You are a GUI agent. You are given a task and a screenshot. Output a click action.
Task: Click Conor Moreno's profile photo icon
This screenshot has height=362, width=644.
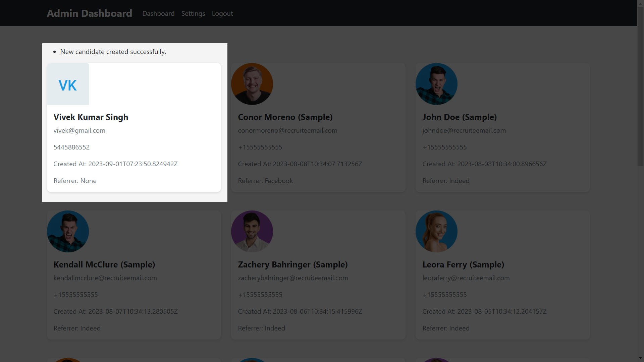(x=252, y=83)
